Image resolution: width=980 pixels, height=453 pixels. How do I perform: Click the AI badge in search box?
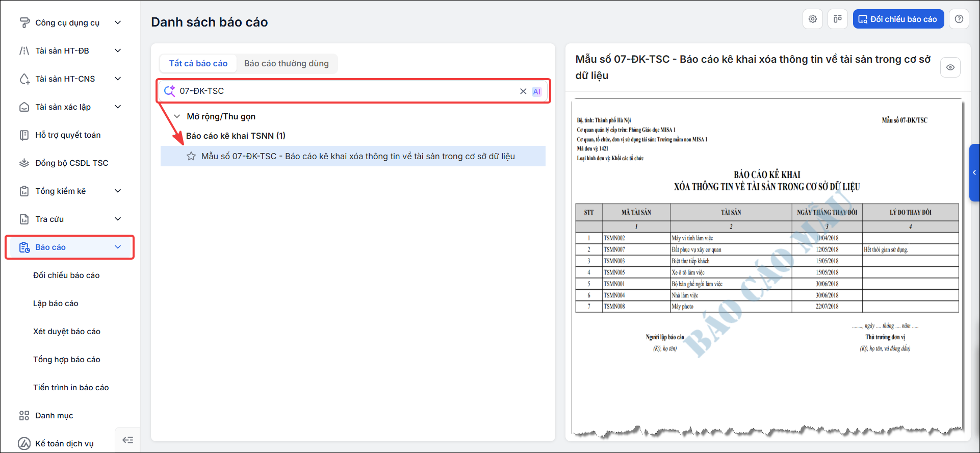(537, 91)
